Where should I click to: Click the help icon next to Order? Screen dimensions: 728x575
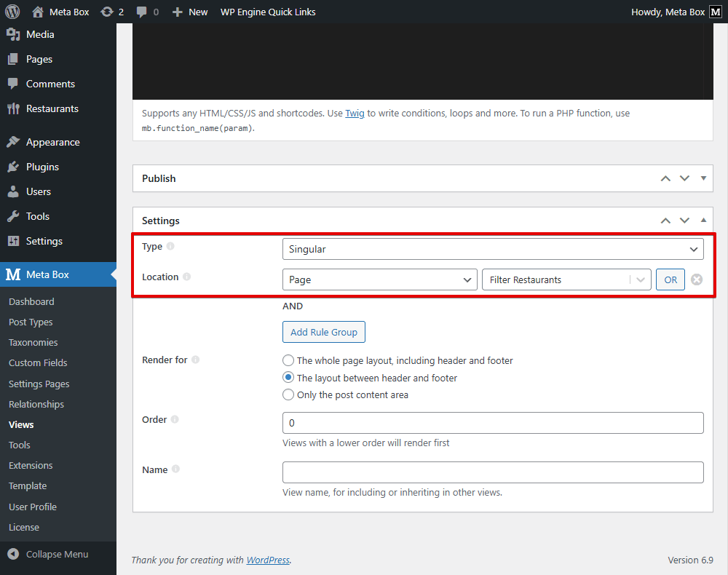175,419
